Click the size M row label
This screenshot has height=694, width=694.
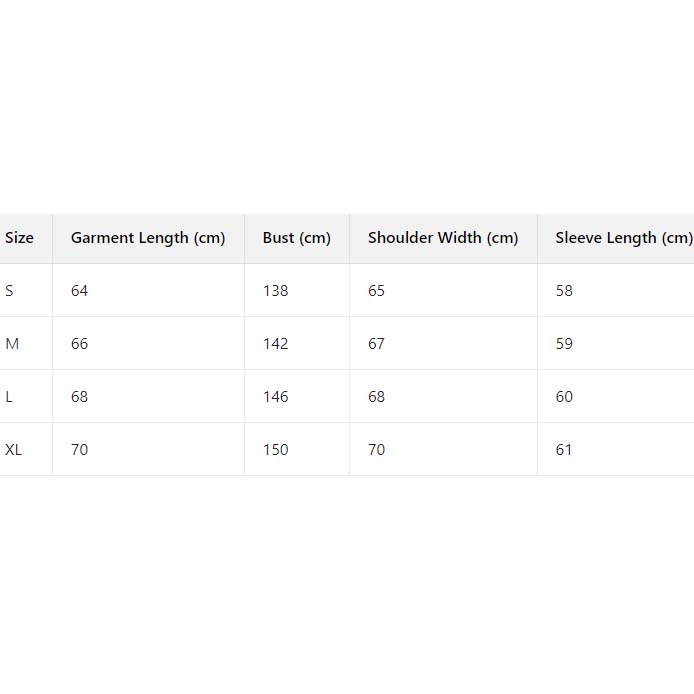tap(12, 344)
